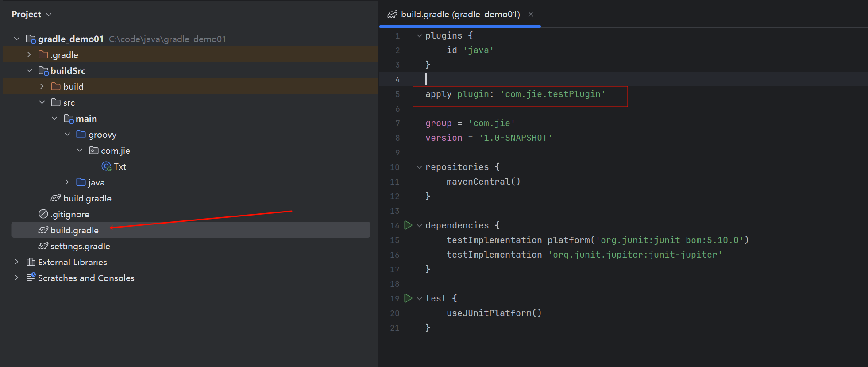This screenshot has width=868, height=367.
Task: Fold the test block
Action: point(419,299)
